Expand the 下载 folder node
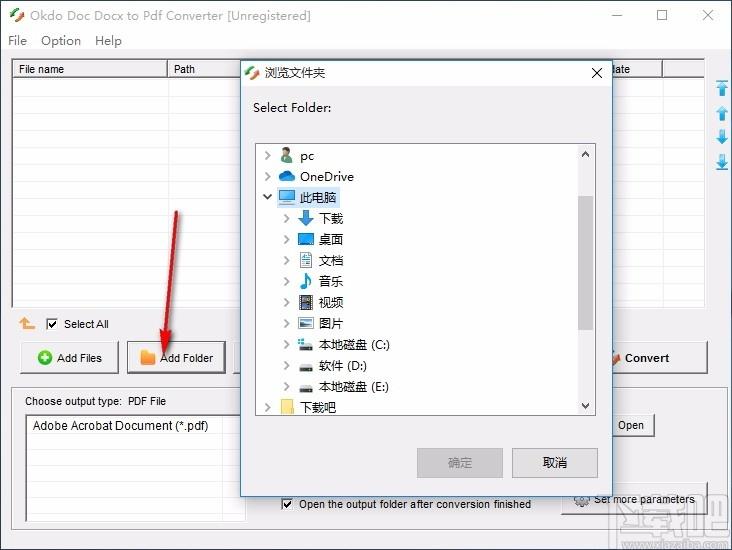The height and width of the screenshot is (550, 732). point(287,218)
